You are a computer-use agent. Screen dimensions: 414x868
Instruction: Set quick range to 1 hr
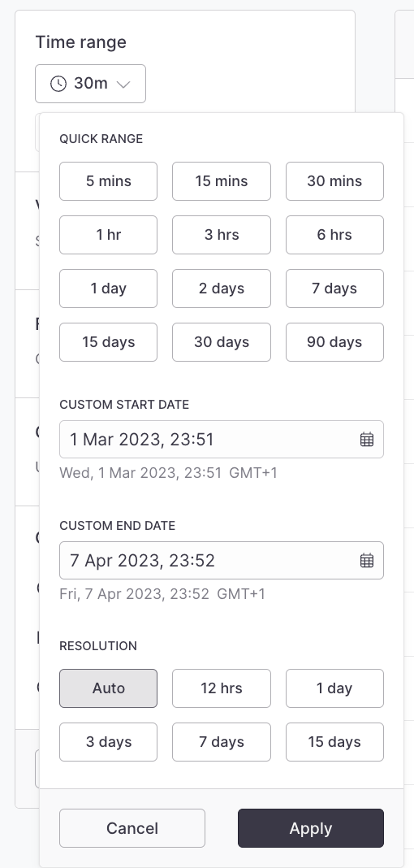108,235
